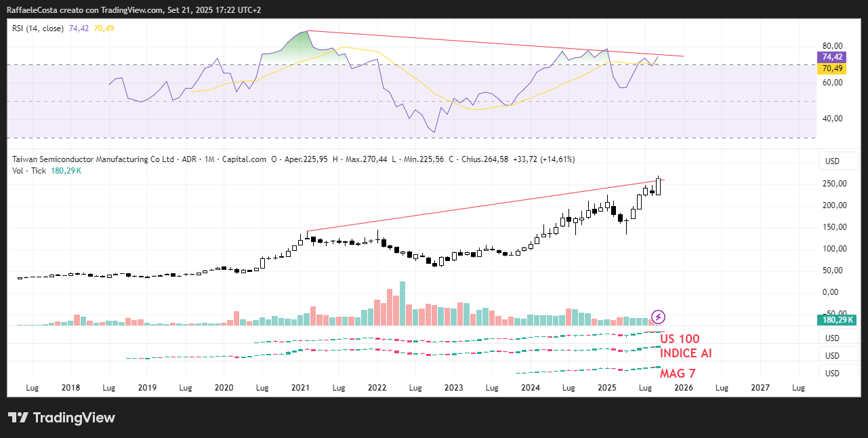Click the purple lightning bolt icon
Screen dimensions: 868x438
[x=658, y=317]
